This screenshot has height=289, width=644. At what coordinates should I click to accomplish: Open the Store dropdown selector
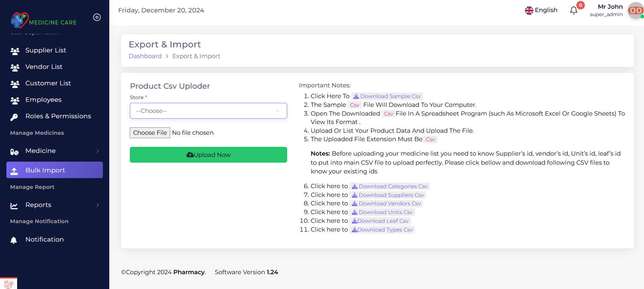coord(208,111)
